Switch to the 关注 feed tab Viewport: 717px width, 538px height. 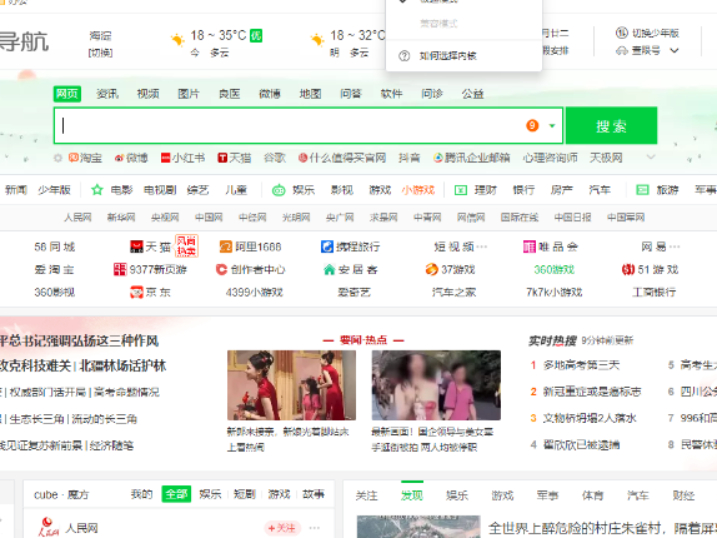coord(367,495)
